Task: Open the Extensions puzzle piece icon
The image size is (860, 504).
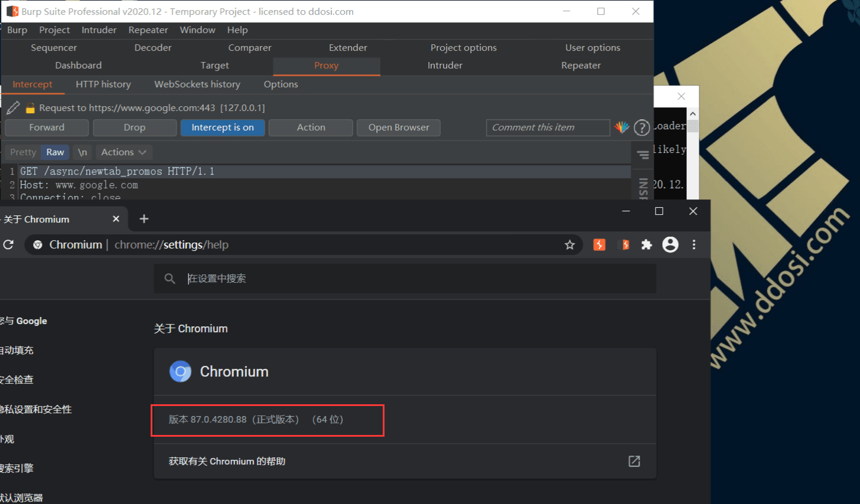Action: [647, 244]
